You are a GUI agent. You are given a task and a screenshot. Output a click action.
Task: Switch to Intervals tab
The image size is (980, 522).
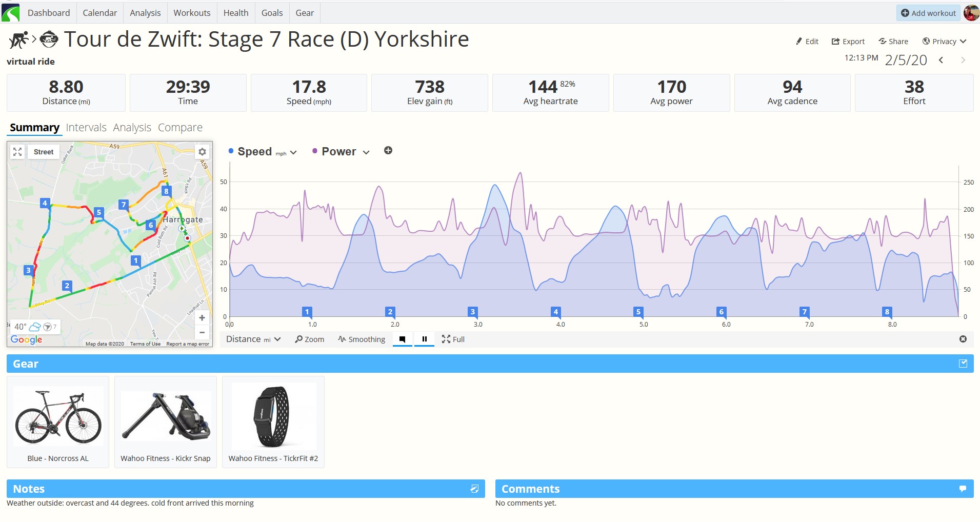[86, 128]
